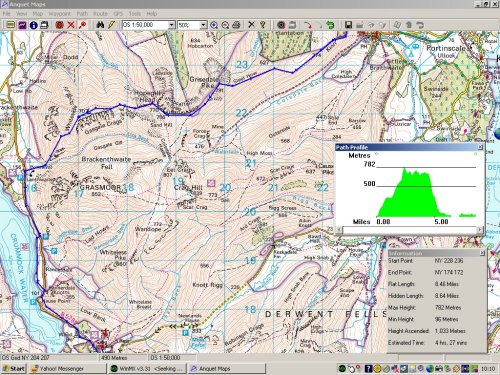Viewport: 500px width, 375px height.
Task: Click the Portinscale label on the map
Action: click(x=446, y=48)
